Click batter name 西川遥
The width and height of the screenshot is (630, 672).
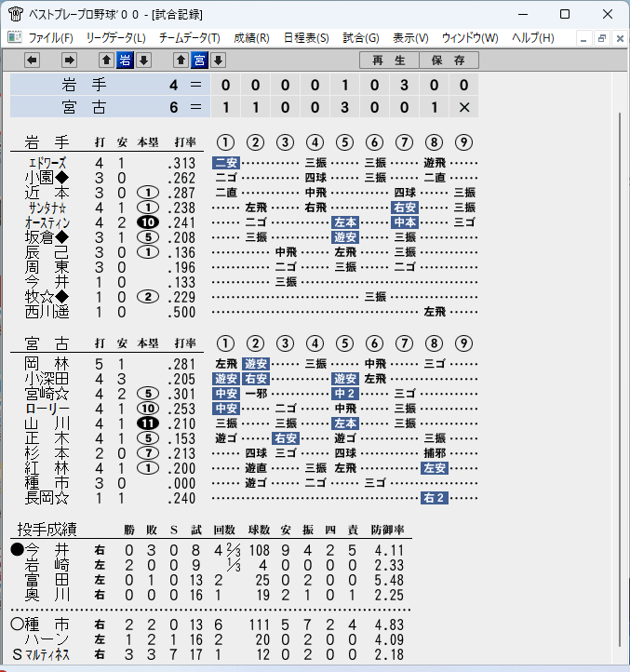click(x=47, y=312)
